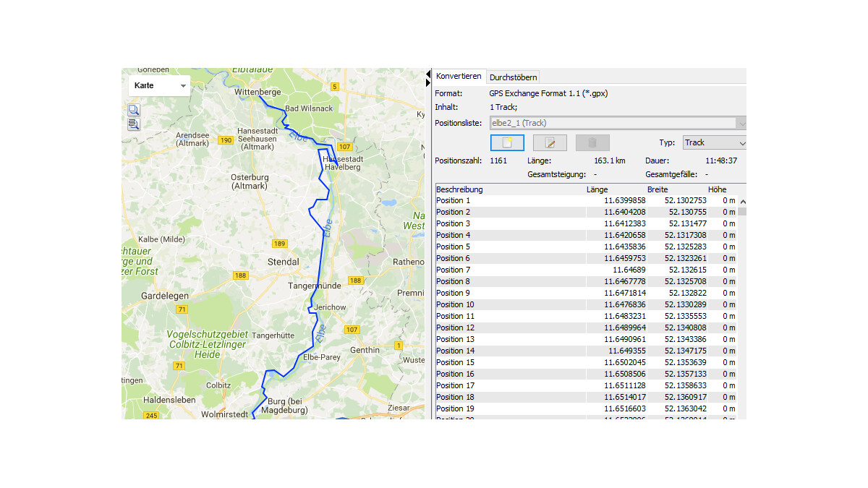Click the edit pencil icon to rename the track

(x=550, y=142)
